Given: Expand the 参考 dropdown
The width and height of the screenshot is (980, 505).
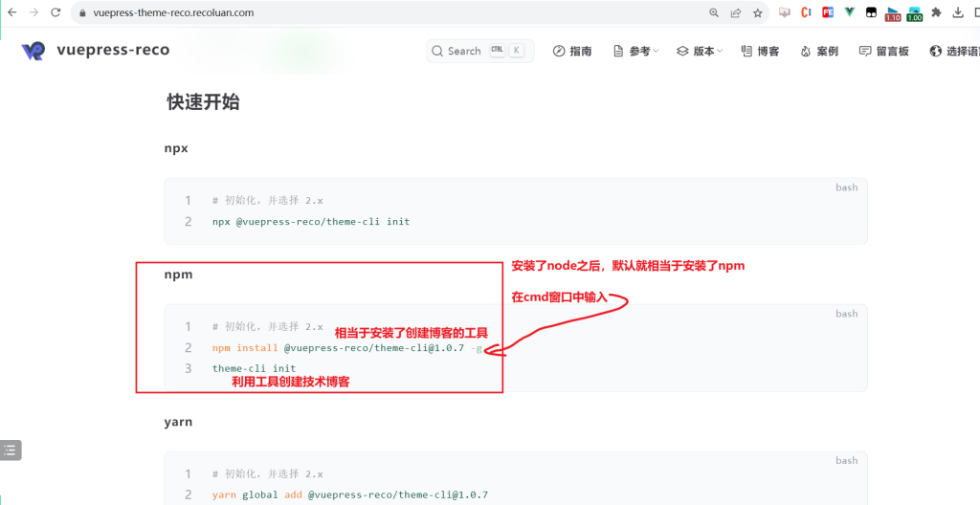Looking at the screenshot, I should 635,52.
